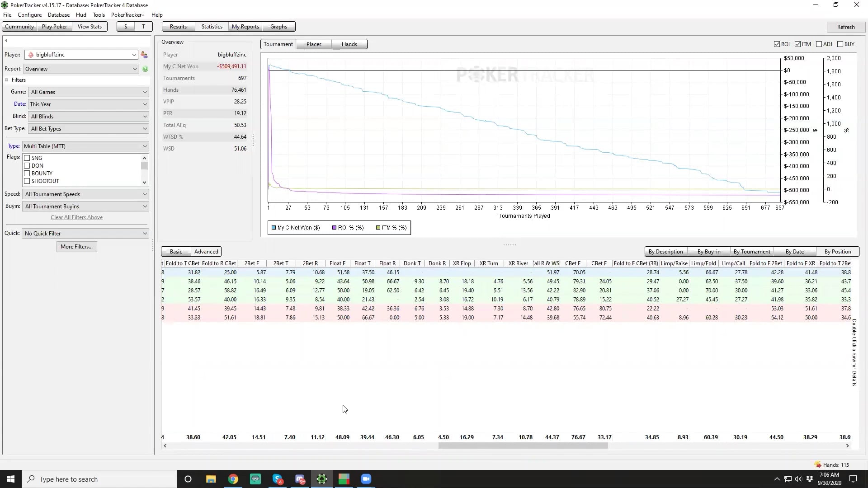Open the Tools menu
This screenshot has width=868, height=488.
(x=99, y=14)
